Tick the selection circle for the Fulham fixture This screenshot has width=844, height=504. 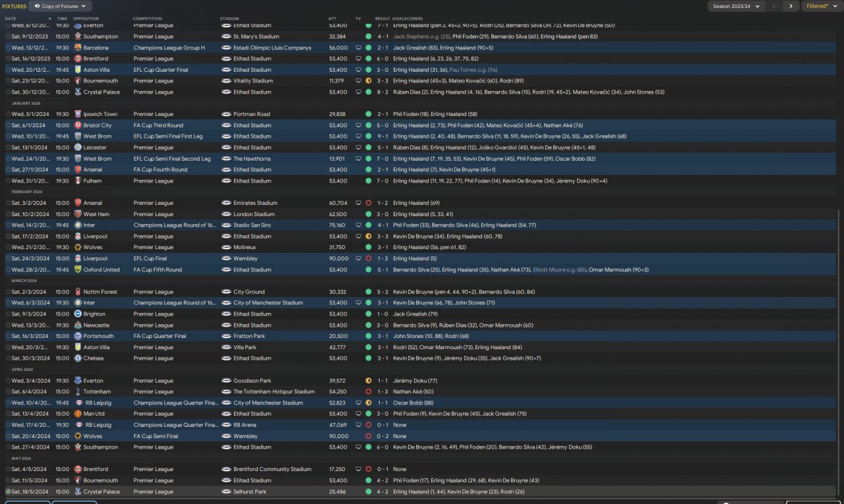point(8,181)
